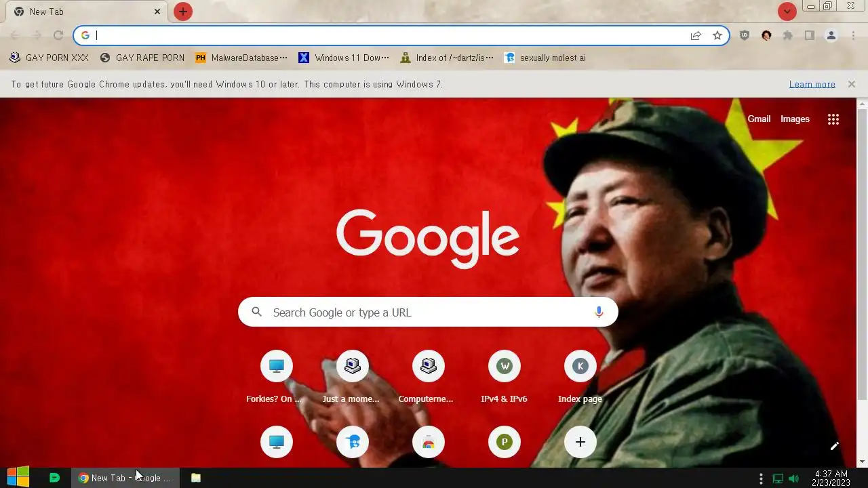The height and width of the screenshot is (488, 868).
Task: Click the network icon in the system tray
Action: coord(778,479)
